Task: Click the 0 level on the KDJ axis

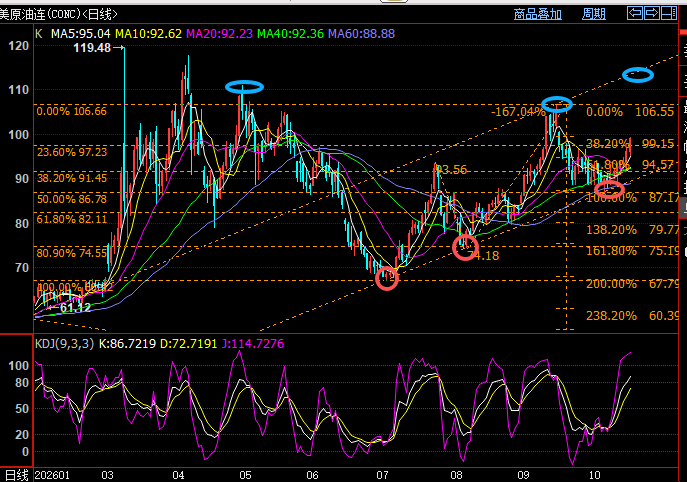Action: coord(25,452)
